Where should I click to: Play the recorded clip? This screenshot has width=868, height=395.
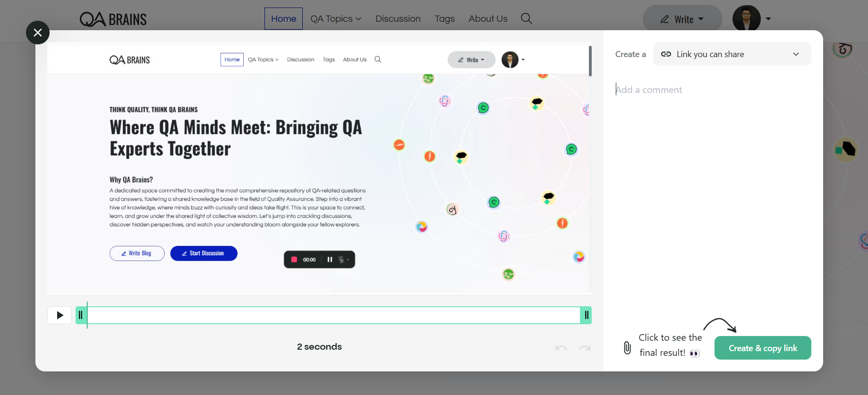pos(60,315)
